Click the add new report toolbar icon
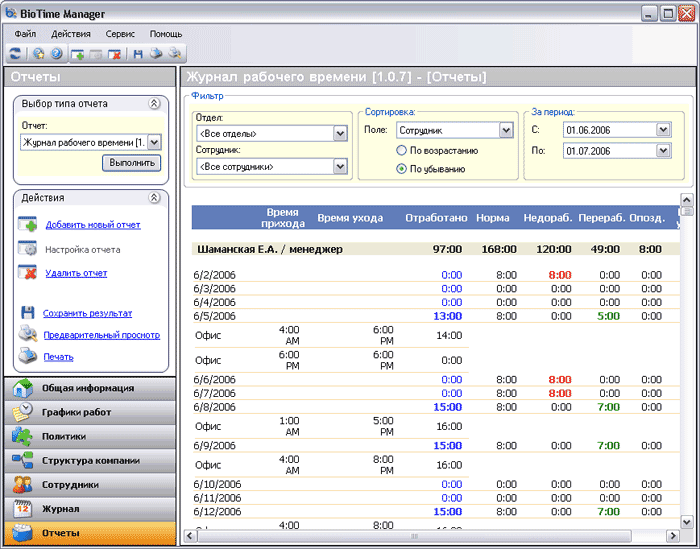The width and height of the screenshot is (700, 549). pyautogui.click(x=78, y=53)
